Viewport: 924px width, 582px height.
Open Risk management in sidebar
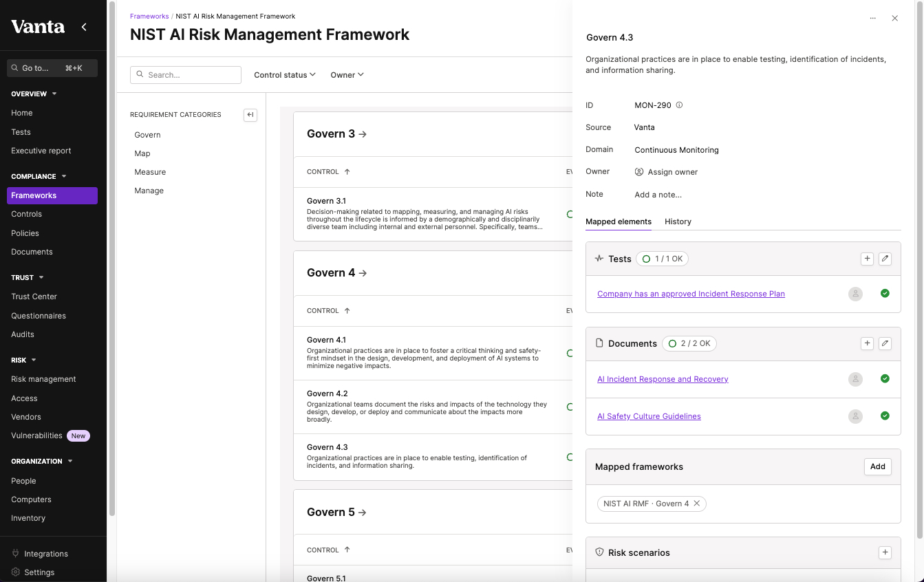tap(43, 379)
